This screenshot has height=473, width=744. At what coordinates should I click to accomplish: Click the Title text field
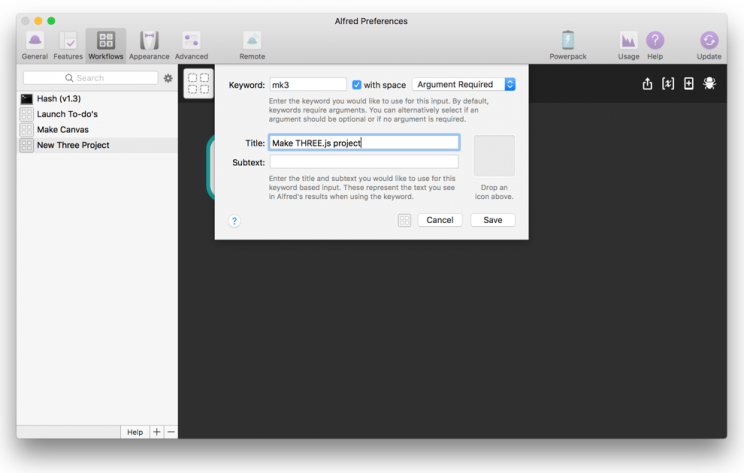tap(364, 143)
